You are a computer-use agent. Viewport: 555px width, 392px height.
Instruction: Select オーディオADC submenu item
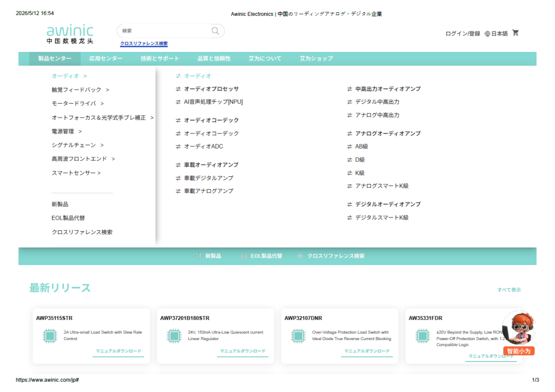203,146
